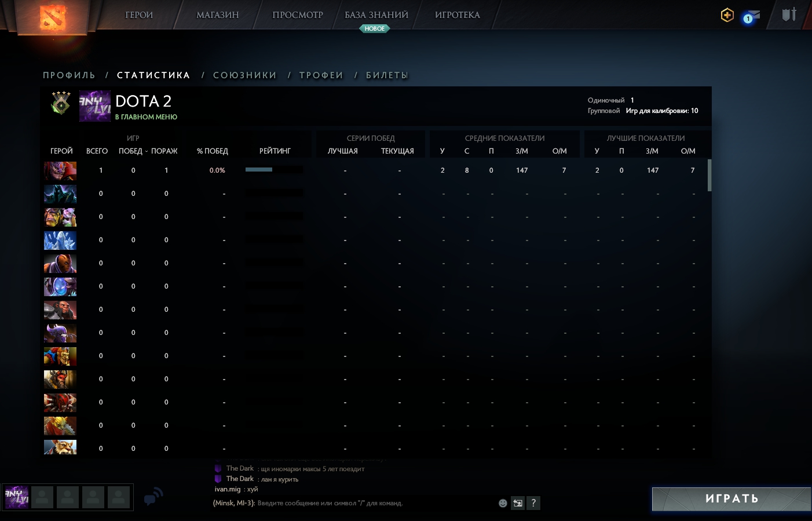Open the БАЗА ЗНАНИЙ top menu

tap(376, 15)
